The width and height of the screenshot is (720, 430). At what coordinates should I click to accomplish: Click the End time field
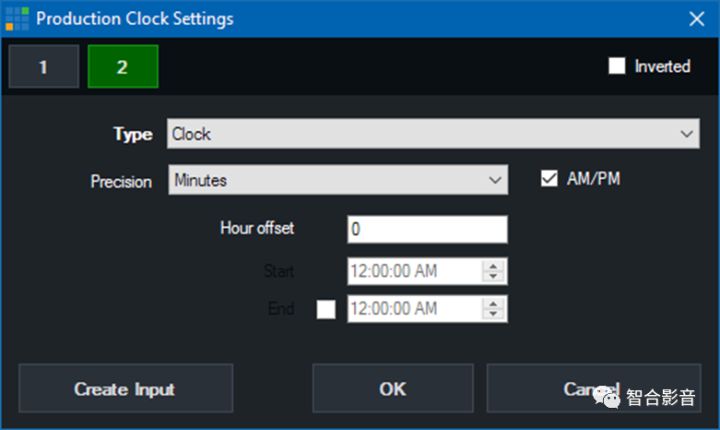[414, 310]
